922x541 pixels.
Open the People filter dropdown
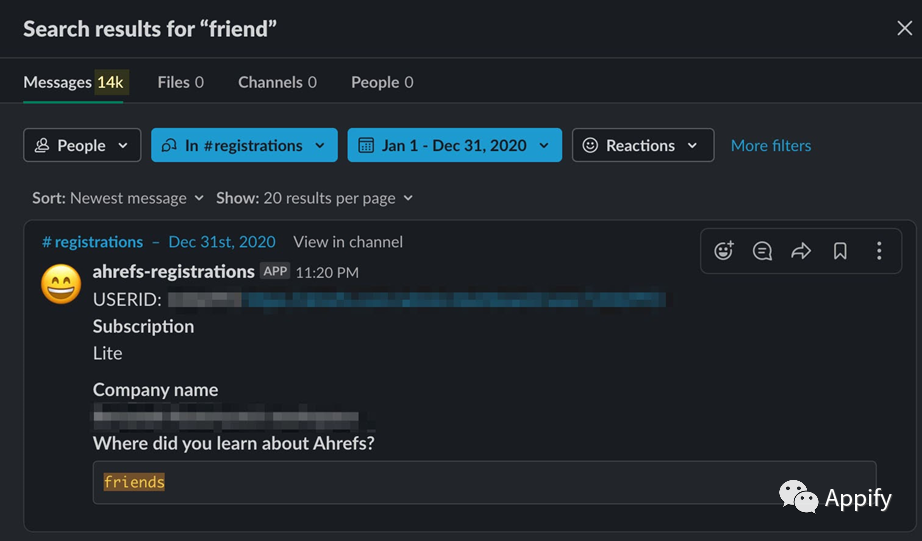pos(82,145)
